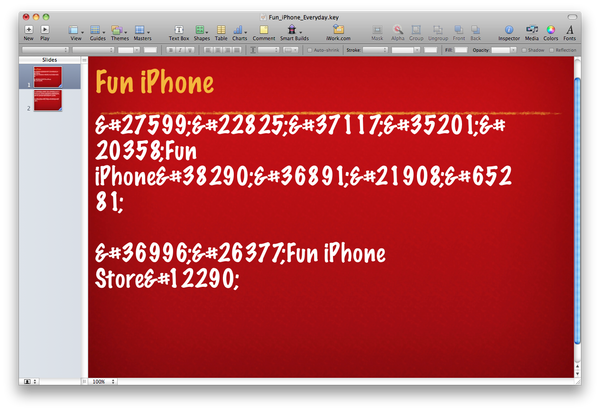Screen dimensions: 600x411
Task: Click the paragraph beginning "&#36996;"
Action: (x=240, y=266)
